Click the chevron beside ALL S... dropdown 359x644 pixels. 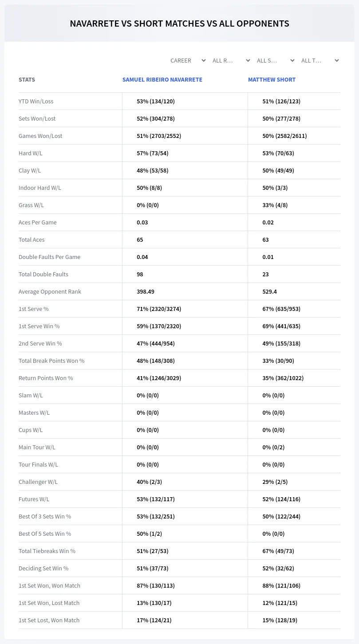pyautogui.click(x=292, y=60)
